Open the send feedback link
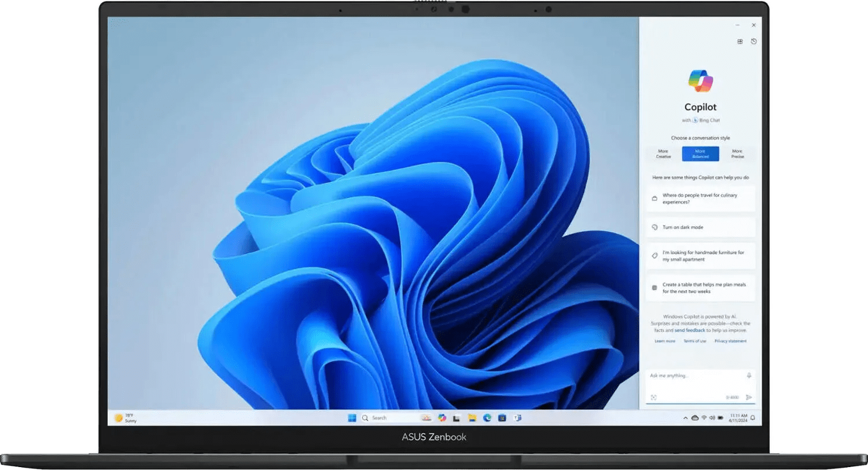This screenshot has height=470, width=868. click(x=690, y=331)
